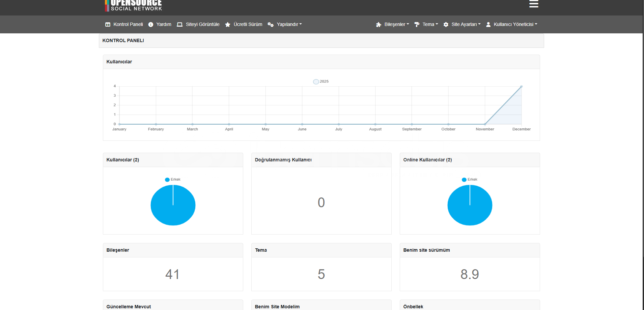
Task: Click the Kullanıcı Yöneticisi person icon
Action: click(488, 25)
